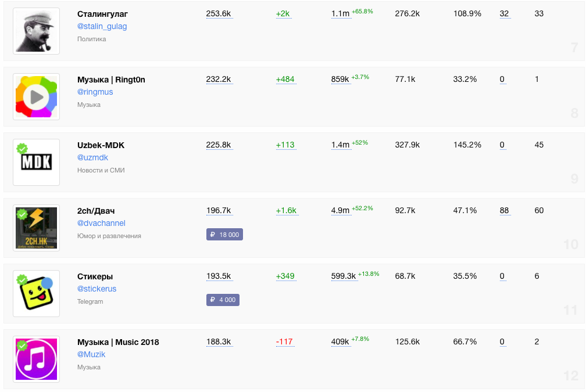The height and width of the screenshot is (392, 586).
Task: Click the Стикеры yellow smiley avatar
Action: coord(36,293)
